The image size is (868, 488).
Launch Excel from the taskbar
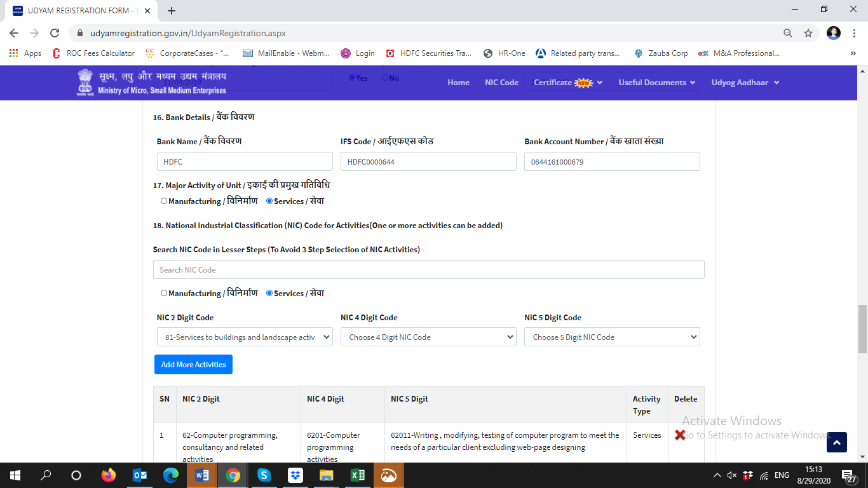(358, 475)
